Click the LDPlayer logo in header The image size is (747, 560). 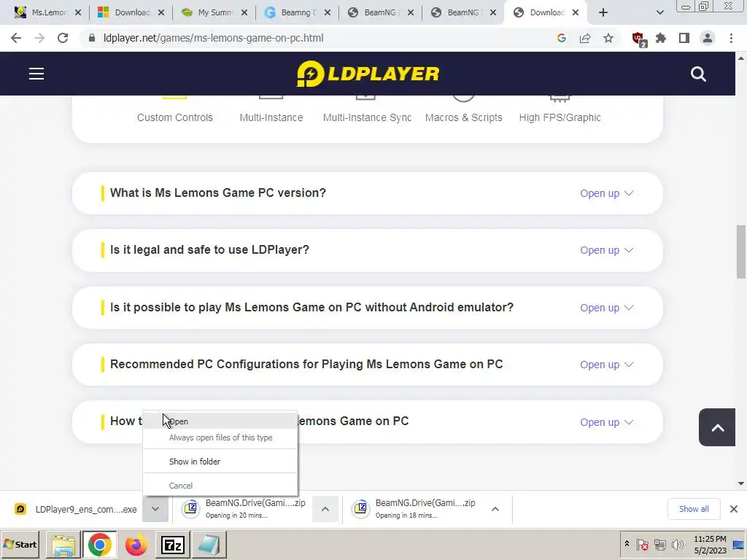[x=368, y=74]
